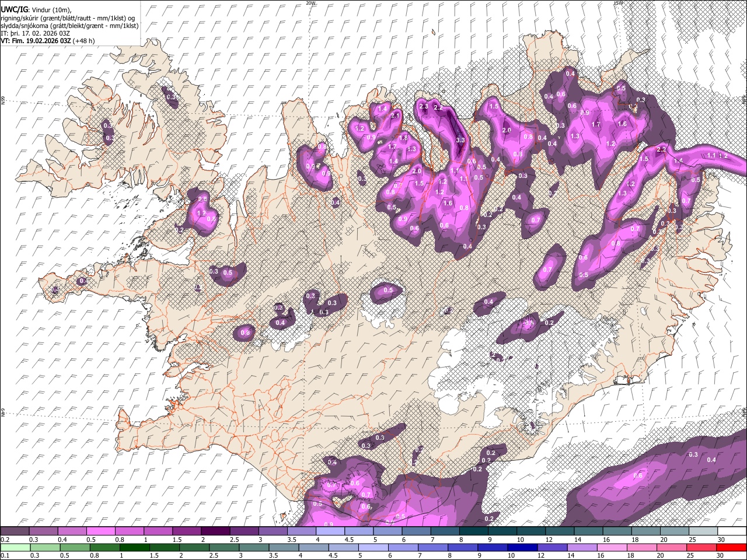The width and height of the screenshot is (747, 560).
Task: Click the white 30 swatch in the top row
Action: [x=732, y=531]
